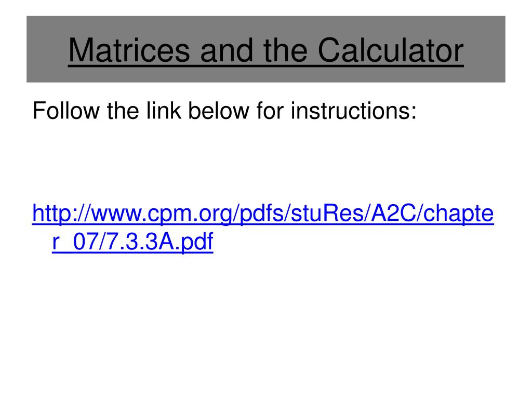
Task: Click the link's second line r_07/7.3.3A.pdf
Action: point(132,242)
